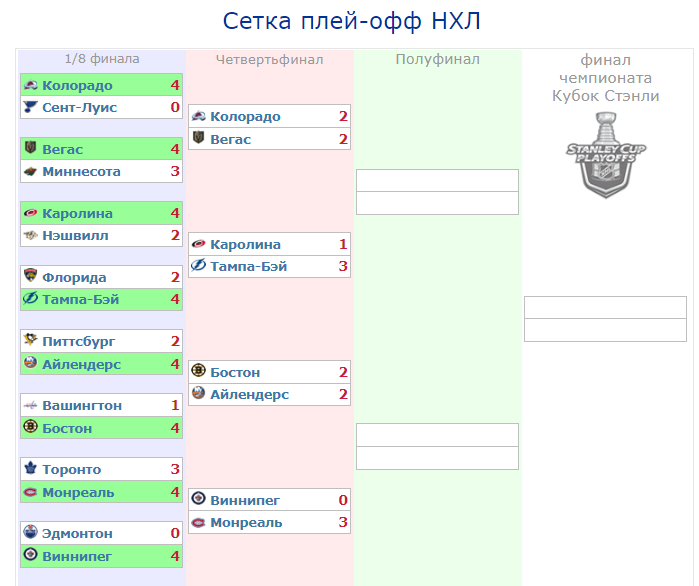The height and width of the screenshot is (586, 699).
Task: Open the Сент-Луис team link
Action: [79, 107]
